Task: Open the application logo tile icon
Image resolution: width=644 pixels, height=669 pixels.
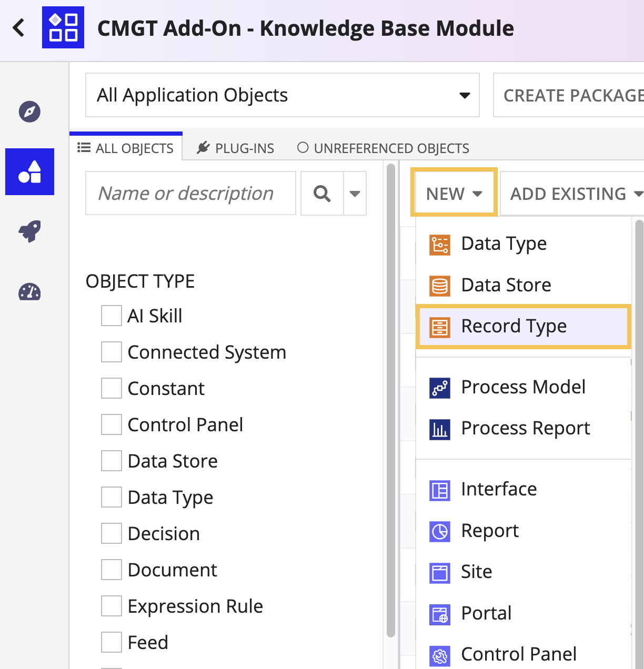Action: (x=63, y=27)
